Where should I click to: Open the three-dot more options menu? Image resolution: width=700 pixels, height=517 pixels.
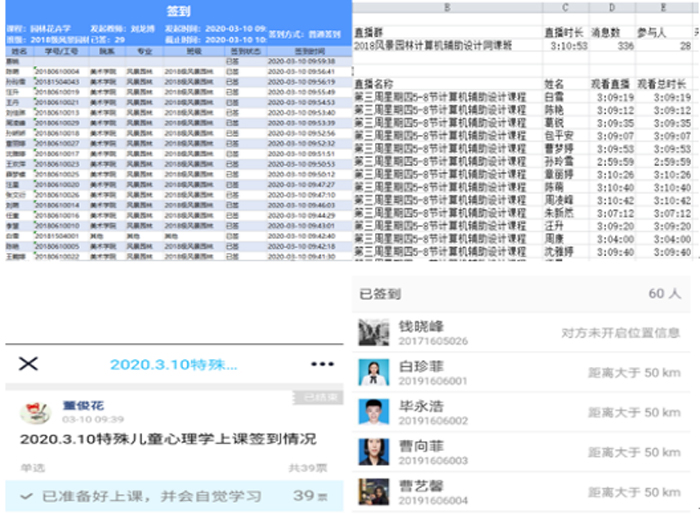click(321, 364)
